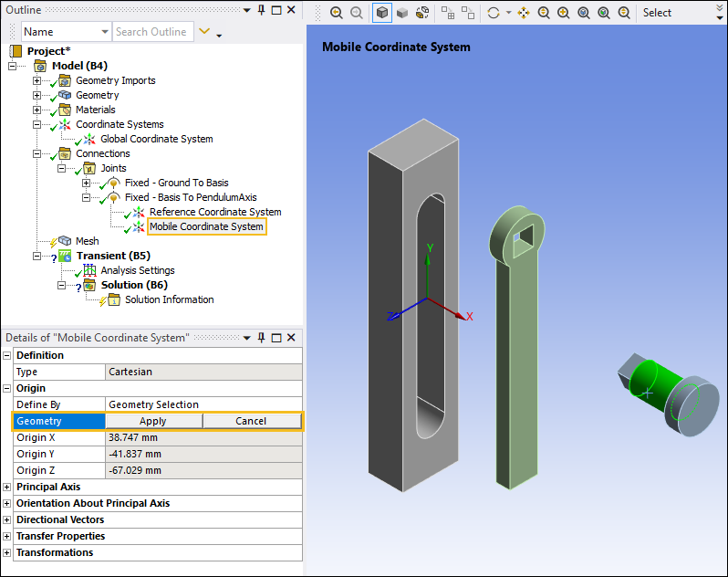Open Analysis Settings under Transient
Screen dimensions: 728x577
click(x=137, y=270)
